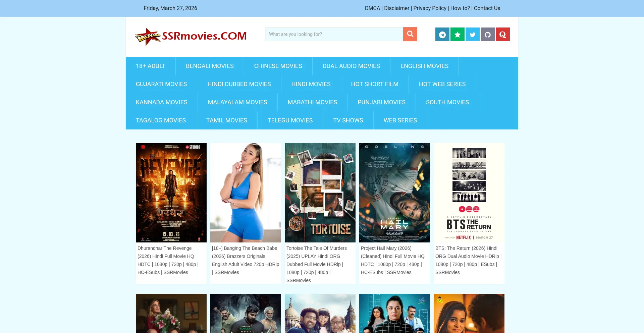644x333 pixels.
Task: Select the HINDI MOVIES category
Action: 311,84
